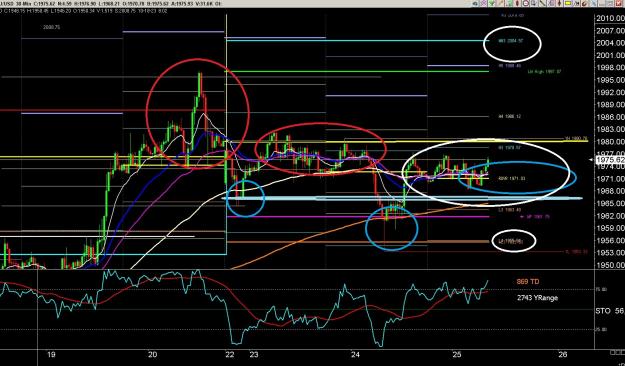Image resolution: width=625 pixels, height=366 pixels.
Task: Click the round clock-like toolbar icon
Action: [525, 3]
